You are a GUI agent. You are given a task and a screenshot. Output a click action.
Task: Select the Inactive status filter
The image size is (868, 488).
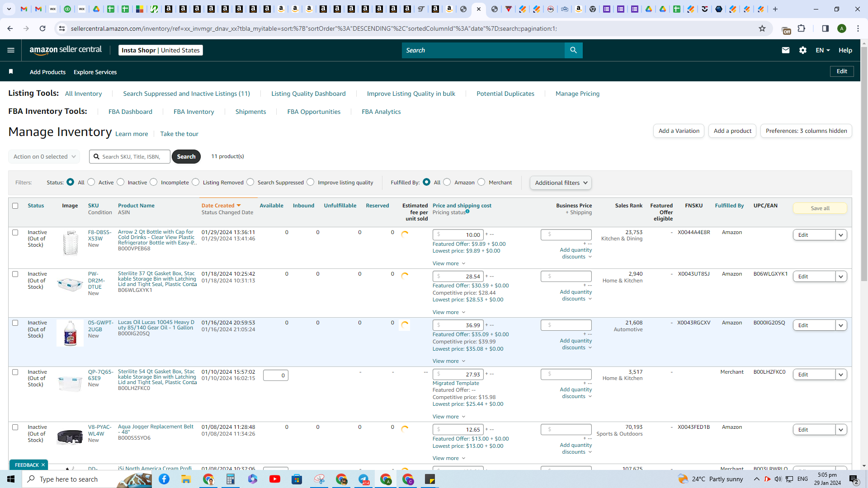[x=121, y=182]
